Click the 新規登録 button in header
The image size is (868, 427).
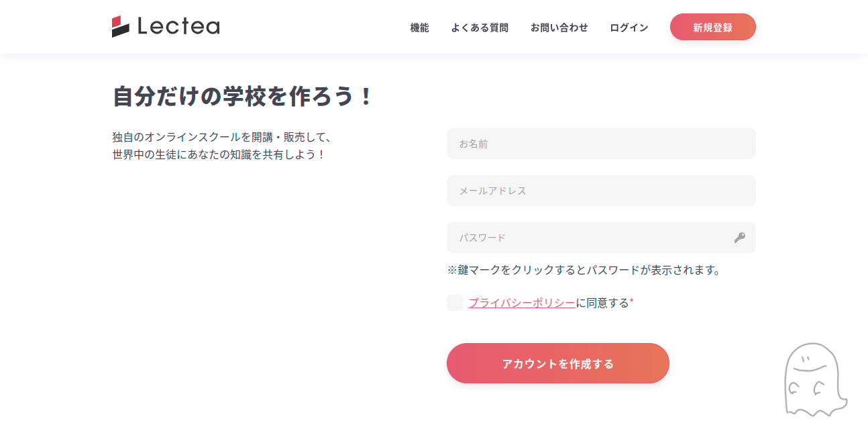click(x=712, y=27)
